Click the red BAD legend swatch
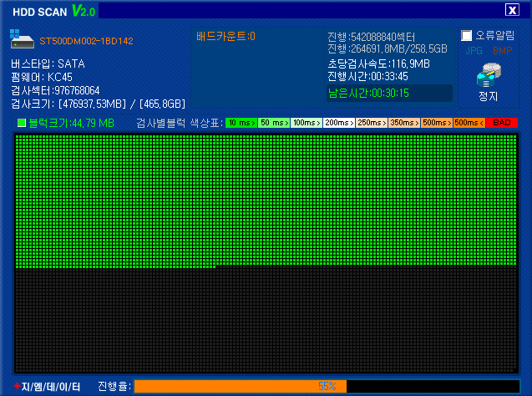 pos(502,123)
